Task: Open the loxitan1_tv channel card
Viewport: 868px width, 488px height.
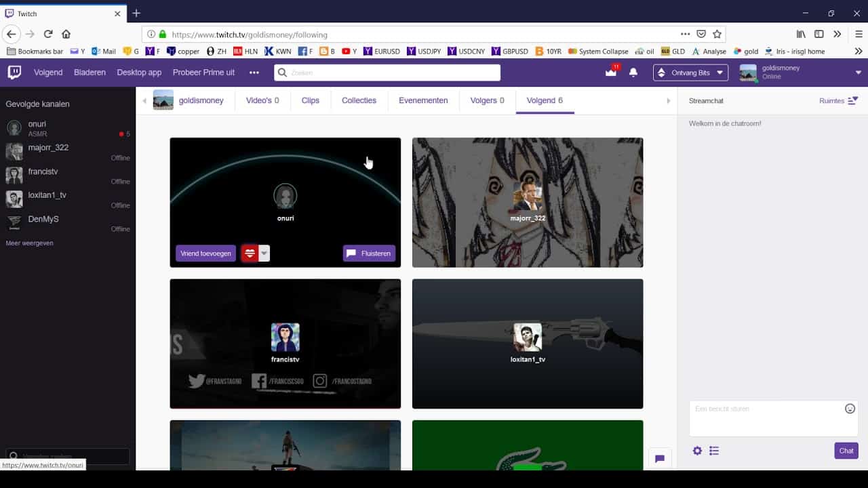Action: coord(528,344)
